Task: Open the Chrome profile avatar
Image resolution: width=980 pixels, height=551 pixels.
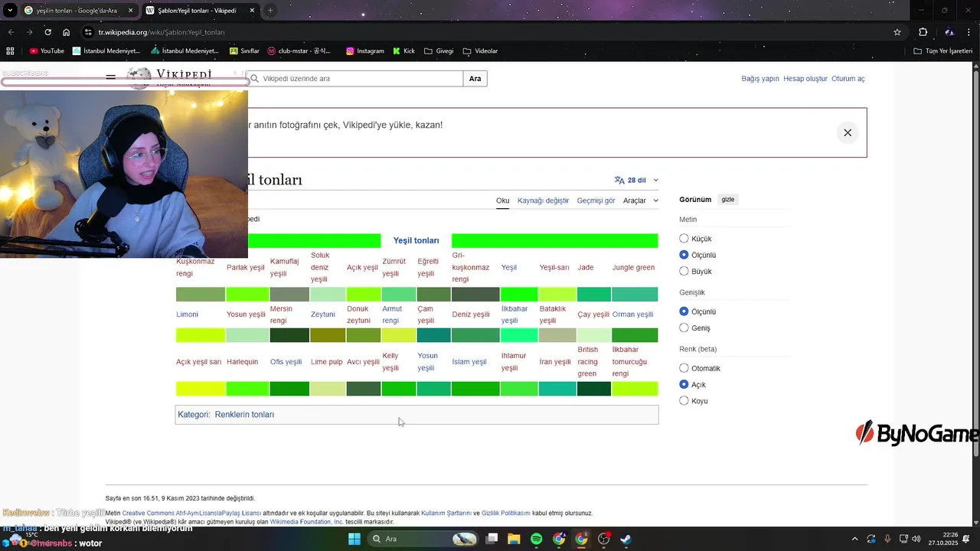Action: click(x=949, y=32)
